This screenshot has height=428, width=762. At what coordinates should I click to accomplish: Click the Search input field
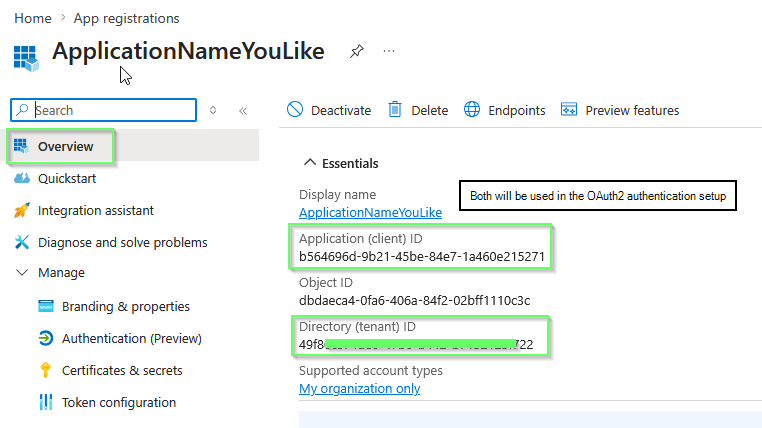coord(104,110)
